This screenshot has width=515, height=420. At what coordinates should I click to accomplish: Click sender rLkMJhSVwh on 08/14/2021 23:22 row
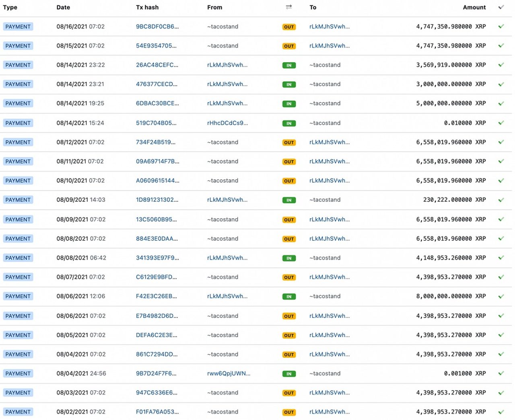(x=227, y=65)
